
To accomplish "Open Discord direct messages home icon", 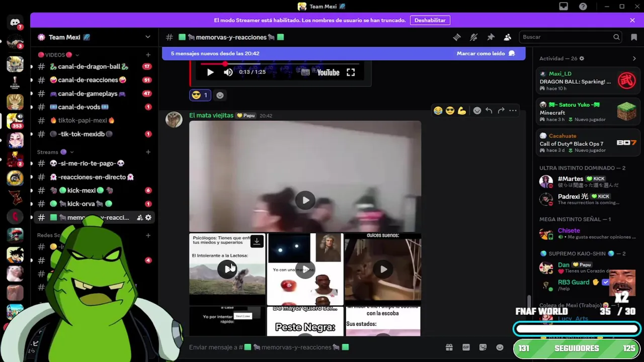I will point(15,23).
